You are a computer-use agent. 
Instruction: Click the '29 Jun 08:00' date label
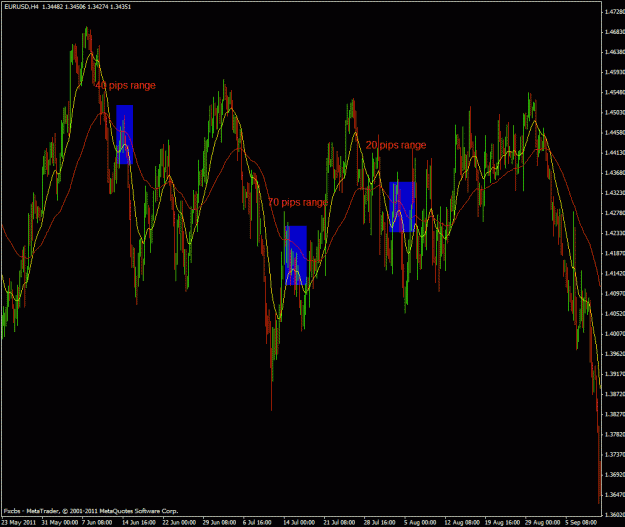[x=219, y=522]
